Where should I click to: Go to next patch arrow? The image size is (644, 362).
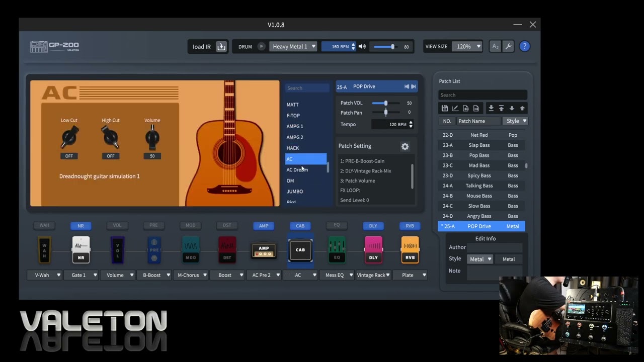[x=414, y=86]
